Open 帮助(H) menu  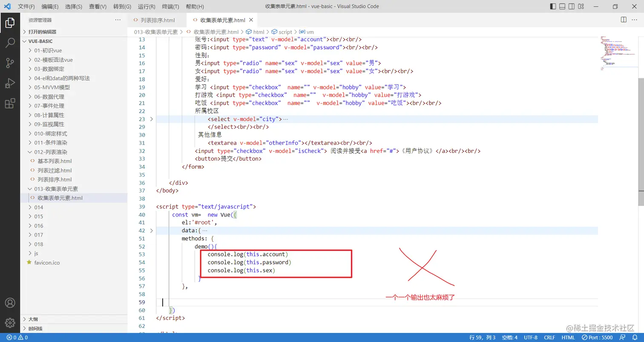(x=195, y=6)
